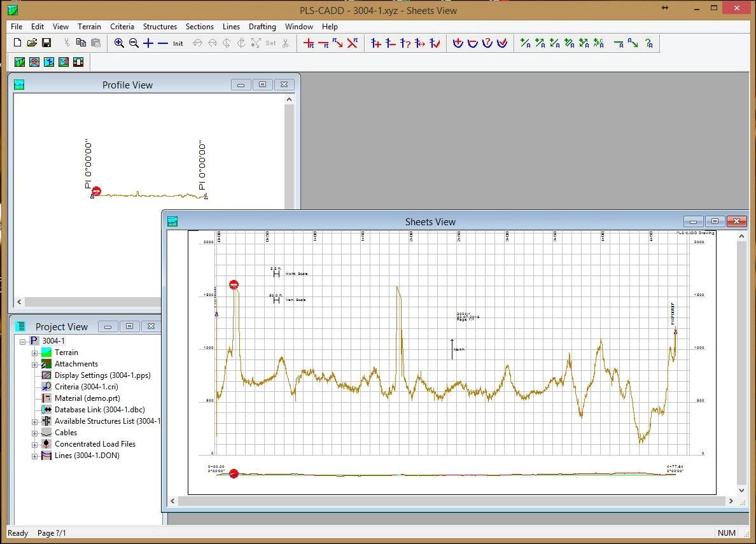Click the Init view button
The height and width of the screenshot is (544, 756).
point(178,43)
